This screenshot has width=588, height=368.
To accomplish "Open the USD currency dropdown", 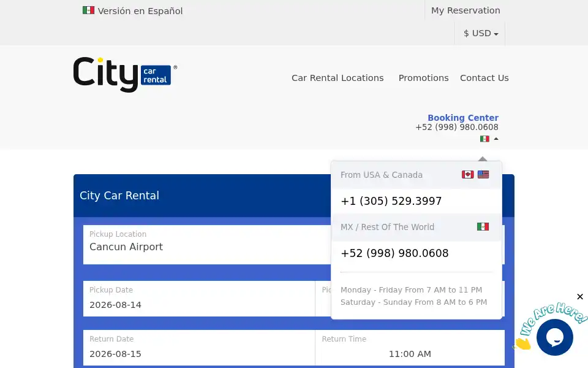I will [x=480, y=33].
